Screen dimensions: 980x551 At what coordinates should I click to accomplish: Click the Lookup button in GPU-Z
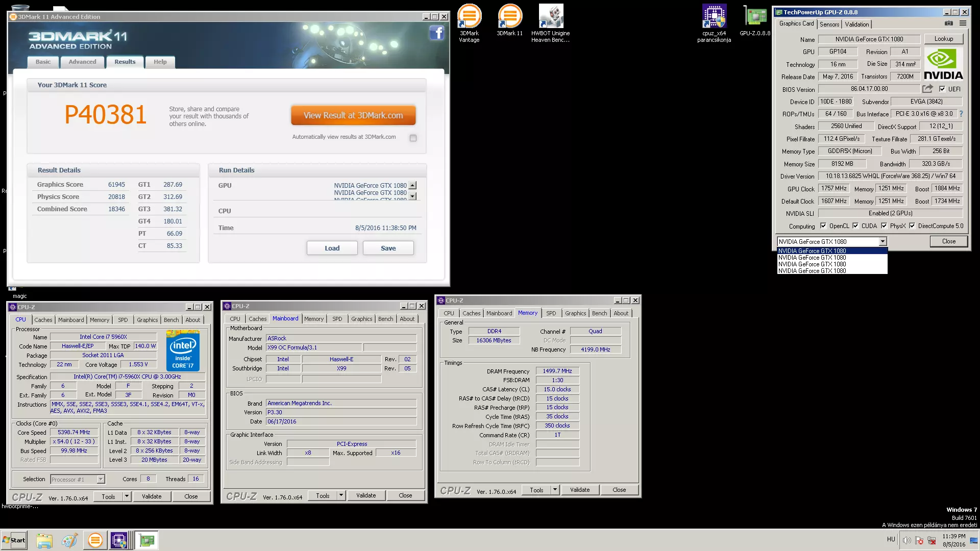[x=943, y=39]
